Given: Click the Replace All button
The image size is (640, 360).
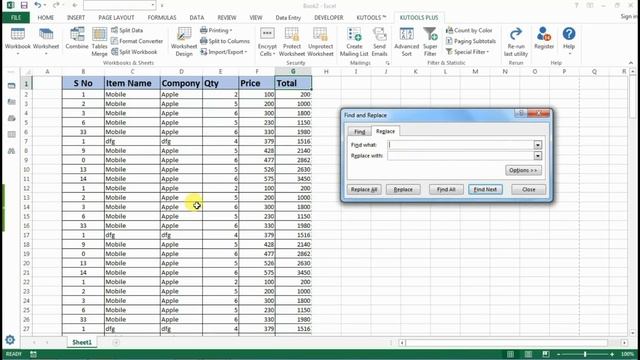Looking at the screenshot, I should point(364,189).
